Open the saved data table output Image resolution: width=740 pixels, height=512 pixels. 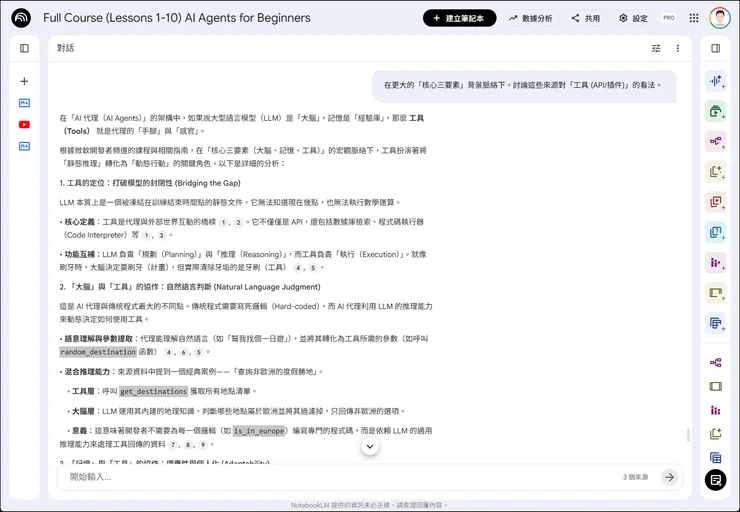715,457
